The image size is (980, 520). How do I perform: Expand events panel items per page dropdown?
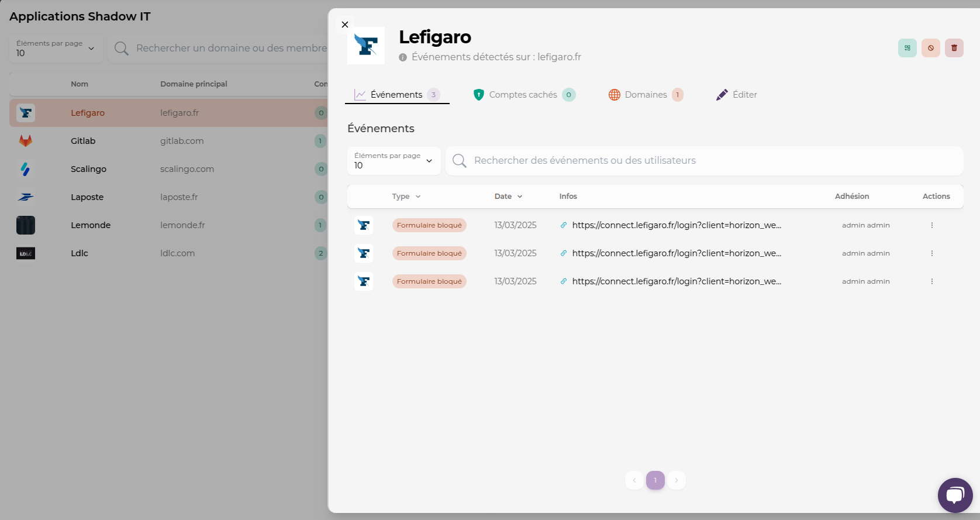394,161
